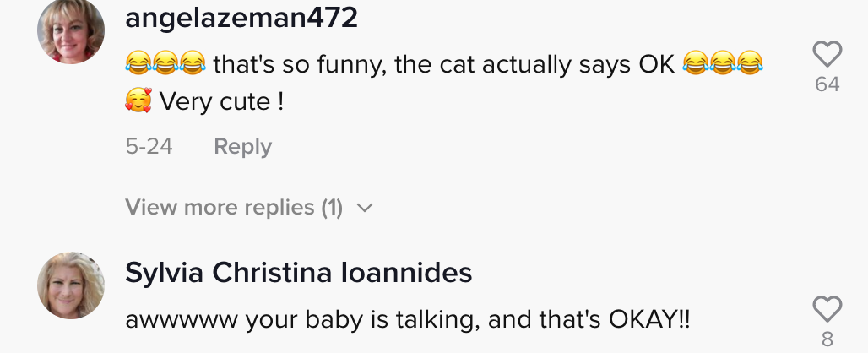Click the laughing emojis after "OK"
Viewport: 868px width, 353px height.
[x=722, y=63]
